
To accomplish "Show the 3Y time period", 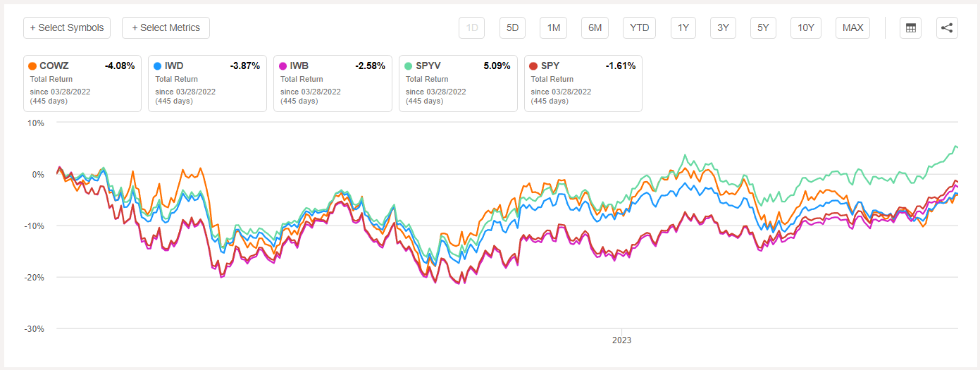I will click(x=724, y=28).
